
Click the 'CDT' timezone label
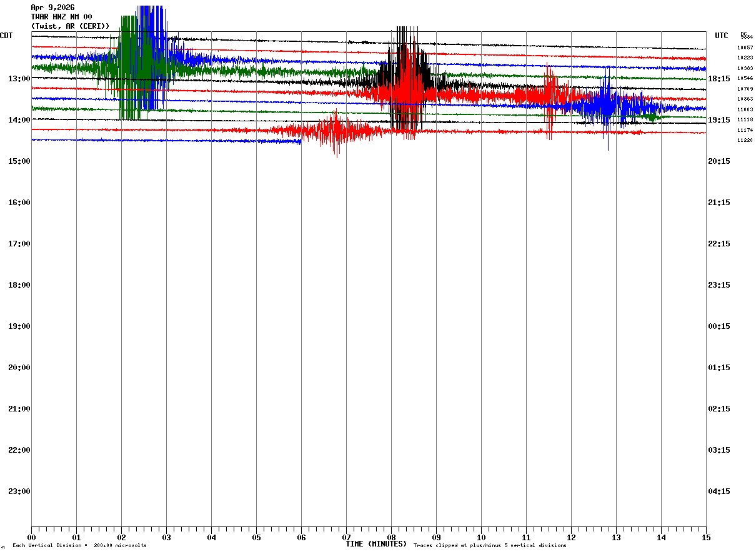pyautogui.click(x=6, y=36)
